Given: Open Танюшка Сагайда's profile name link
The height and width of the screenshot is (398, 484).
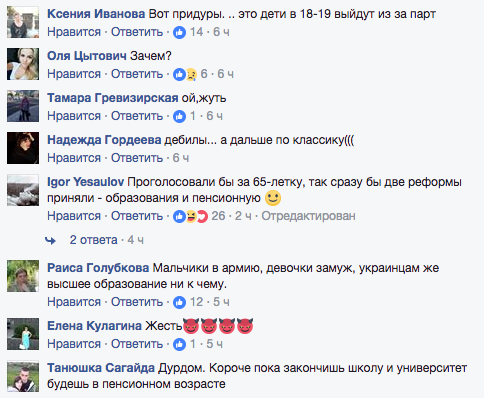Looking at the screenshot, I should 101,368.
